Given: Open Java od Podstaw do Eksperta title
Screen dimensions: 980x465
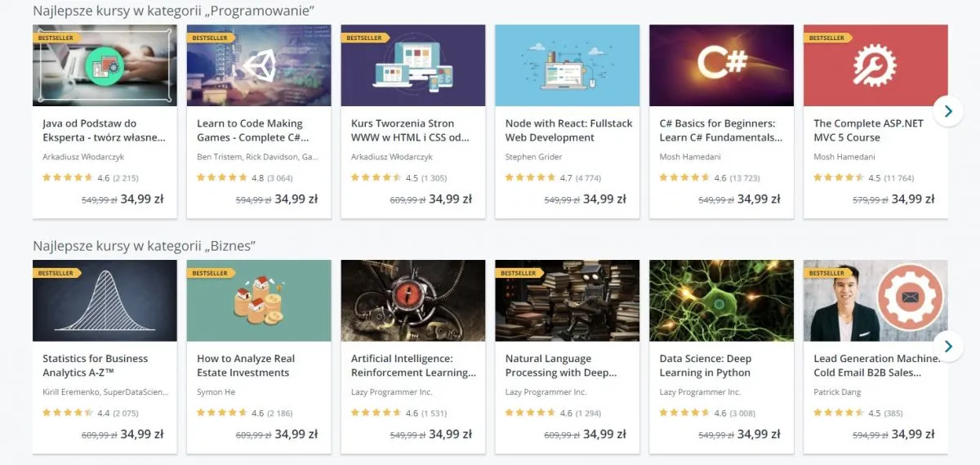Looking at the screenshot, I should (104, 130).
